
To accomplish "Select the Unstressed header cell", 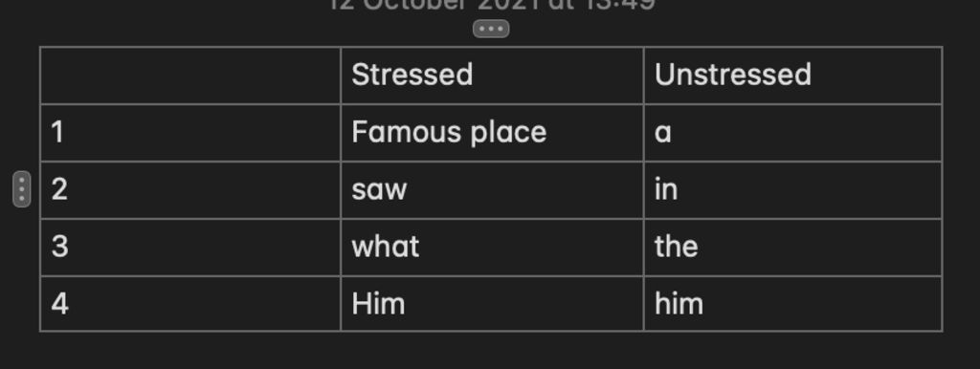I will click(792, 76).
